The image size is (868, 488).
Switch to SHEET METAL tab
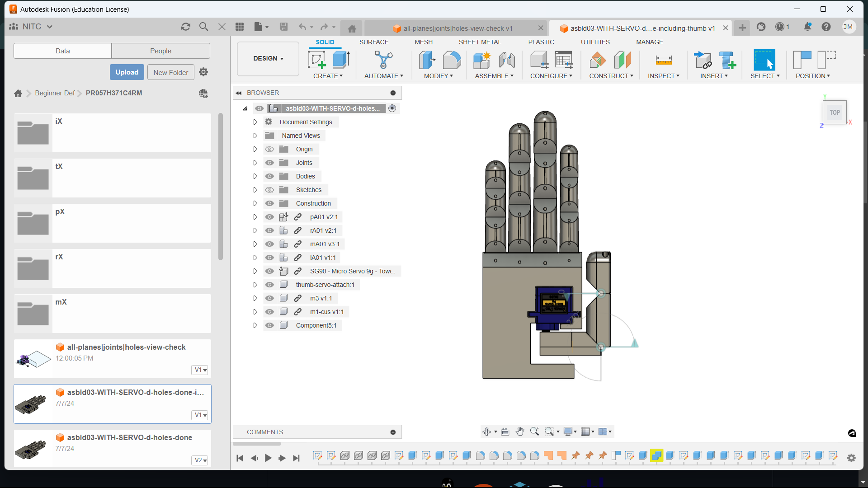[479, 42]
